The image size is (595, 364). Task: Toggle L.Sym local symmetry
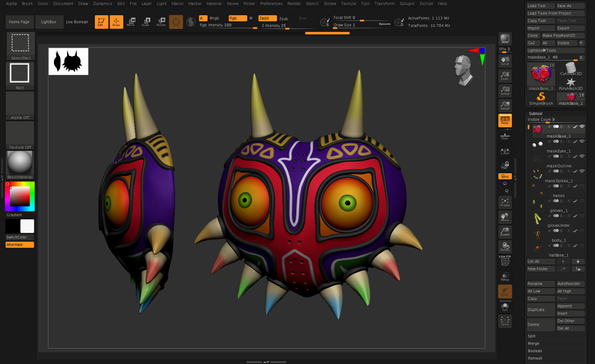click(505, 151)
